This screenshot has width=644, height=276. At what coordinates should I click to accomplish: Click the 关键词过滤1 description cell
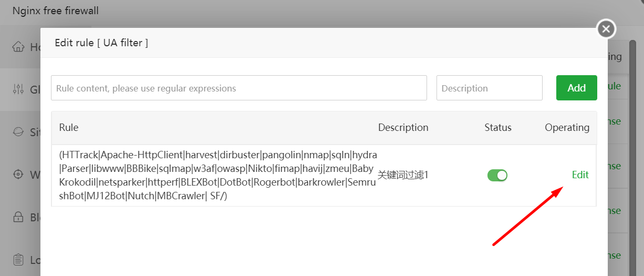tap(403, 175)
